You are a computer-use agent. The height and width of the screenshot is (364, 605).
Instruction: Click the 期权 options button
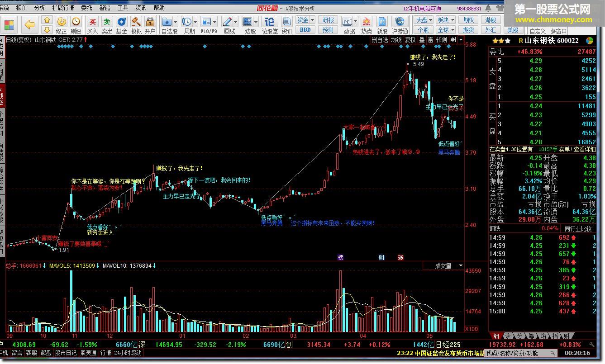coord(469,20)
